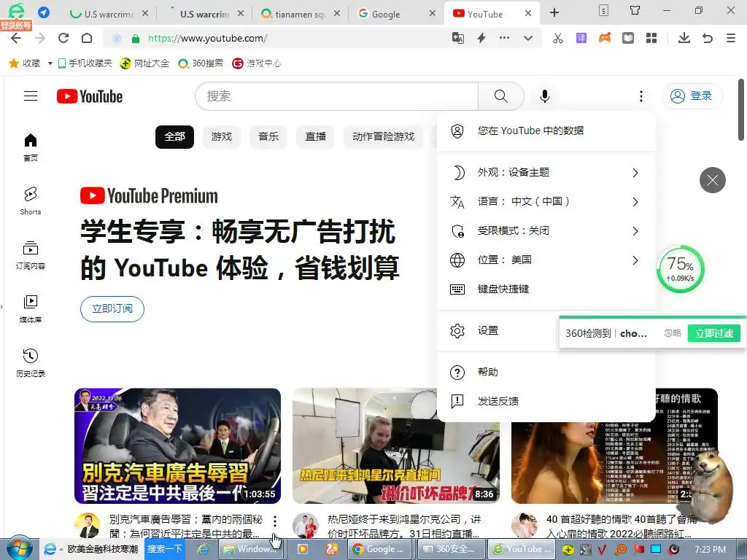Select 发送反馈 menu item

click(x=546, y=401)
